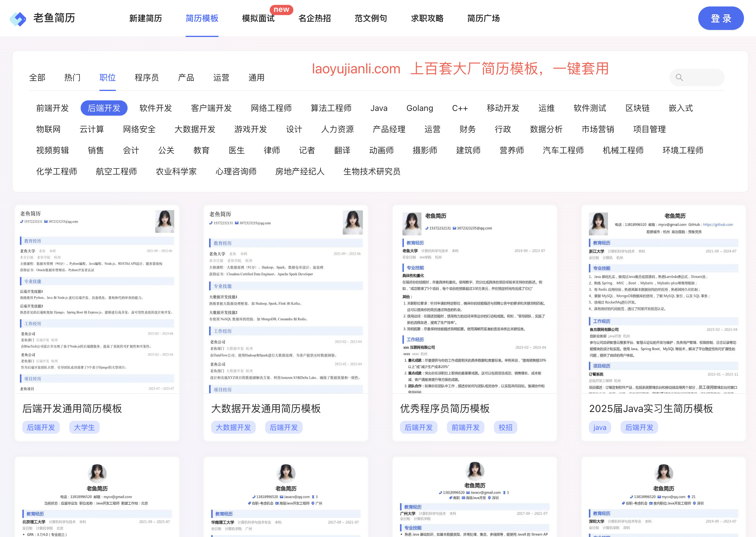
Task: Select the 前端开发 filter chip
Action: tap(52, 108)
